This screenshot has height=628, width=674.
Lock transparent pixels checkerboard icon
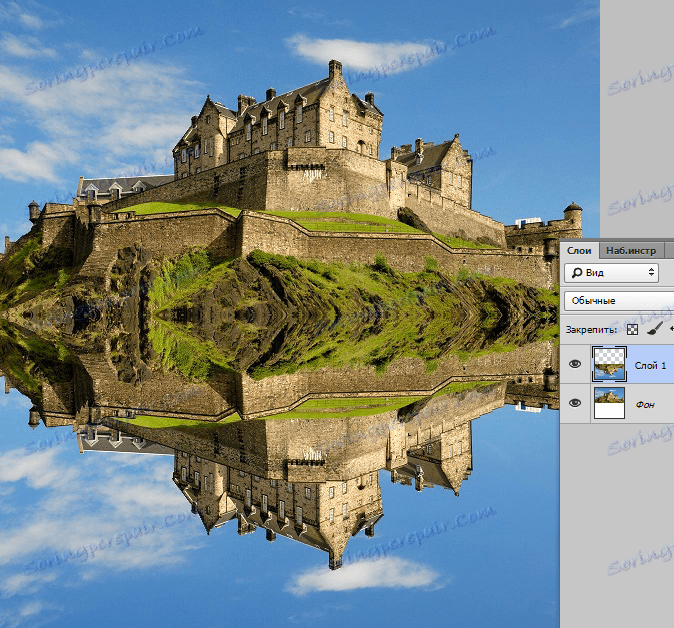tap(632, 330)
